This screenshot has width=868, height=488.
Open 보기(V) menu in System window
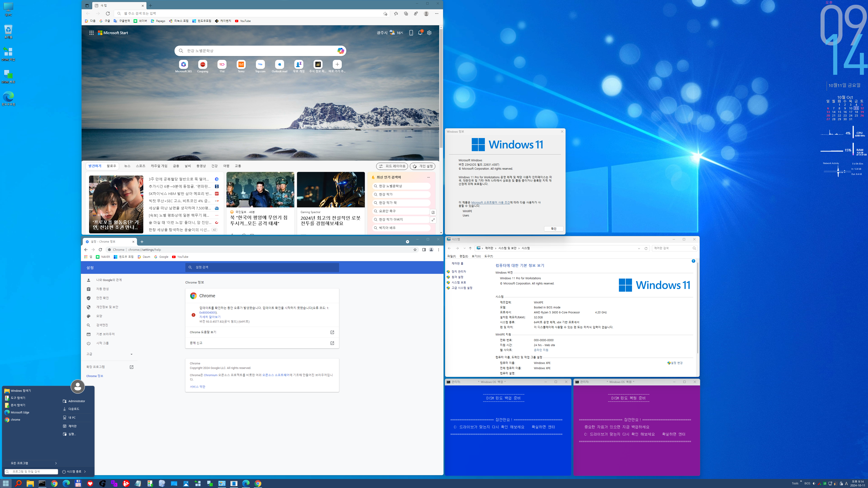(x=476, y=256)
